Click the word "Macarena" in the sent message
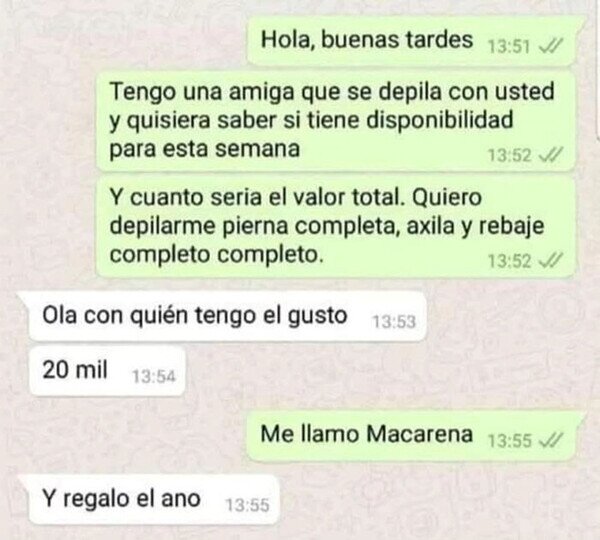The image size is (600, 540). [419, 434]
